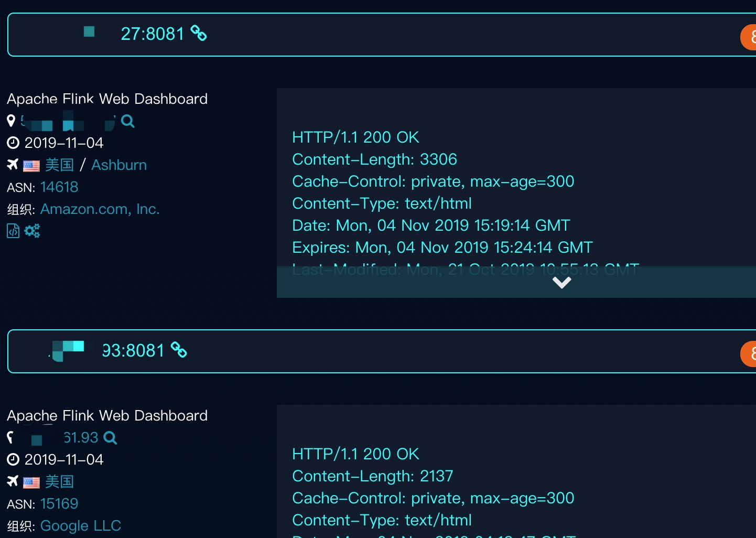Select the Content-Length: 2137 header line
Viewport: 756px width, 538px height.
click(x=372, y=476)
